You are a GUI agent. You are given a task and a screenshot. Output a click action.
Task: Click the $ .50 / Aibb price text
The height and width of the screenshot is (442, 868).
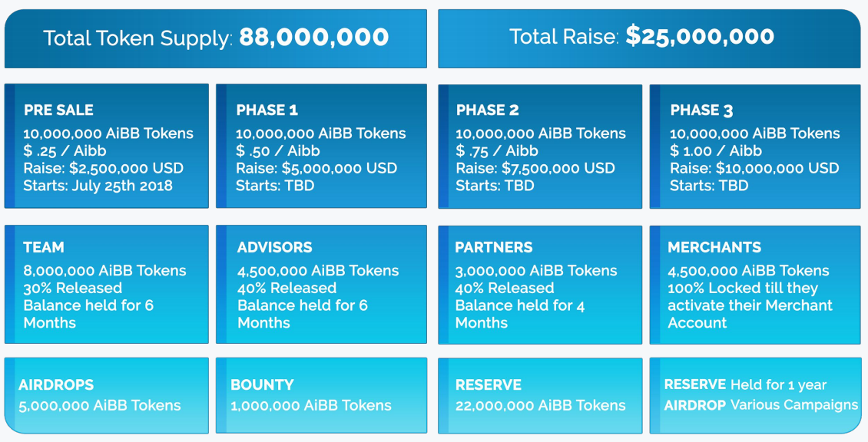[x=277, y=151]
